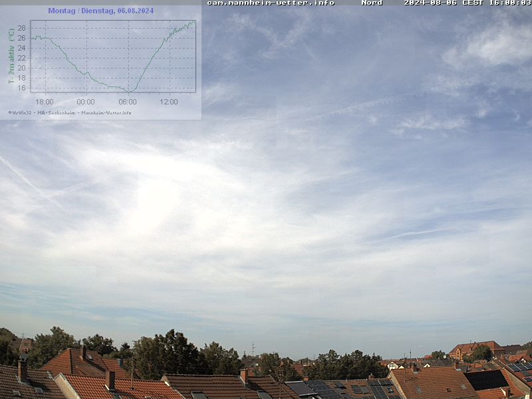Click the 'Montag / Dienstag, 06.08.2024' chart title
The height and width of the screenshot is (399, 532).
click(100, 11)
